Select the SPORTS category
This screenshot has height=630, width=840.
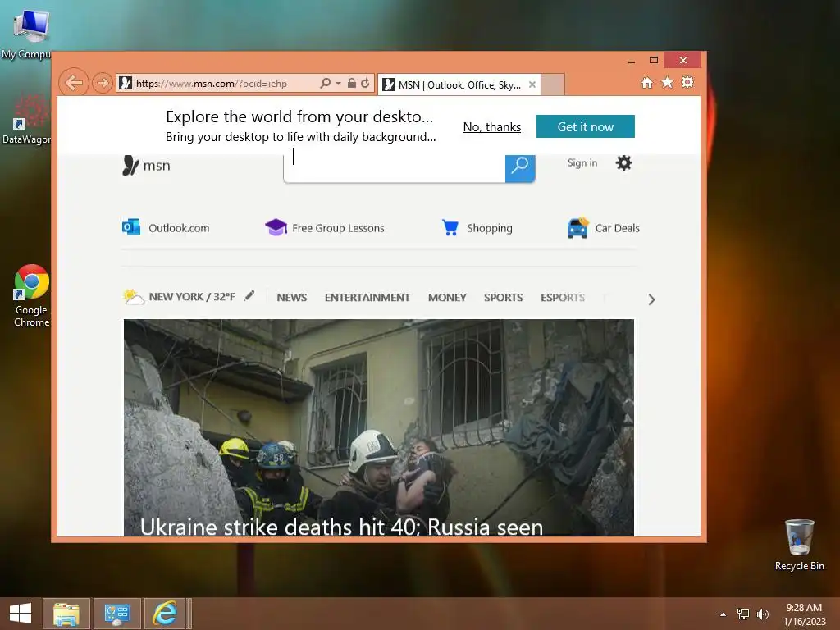click(x=503, y=298)
